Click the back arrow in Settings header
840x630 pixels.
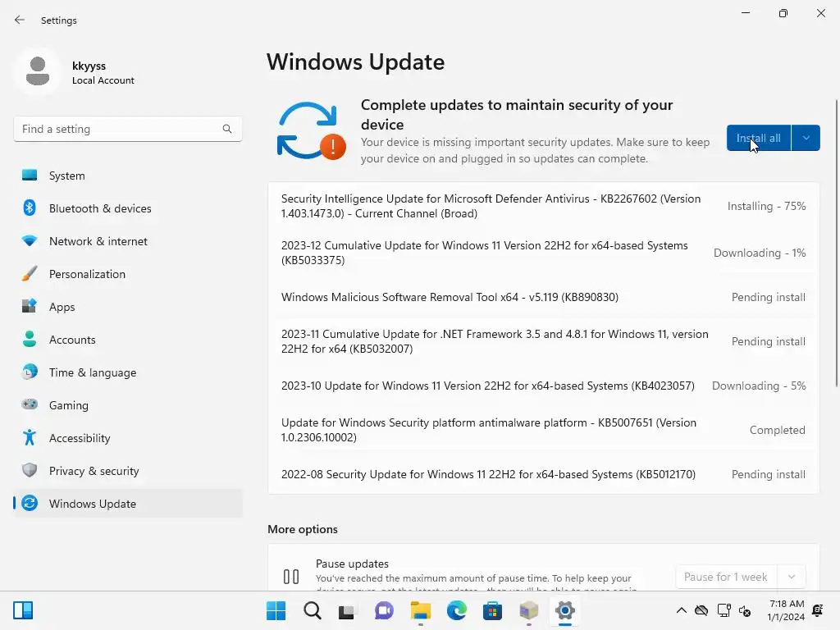(x=20, y=20)
